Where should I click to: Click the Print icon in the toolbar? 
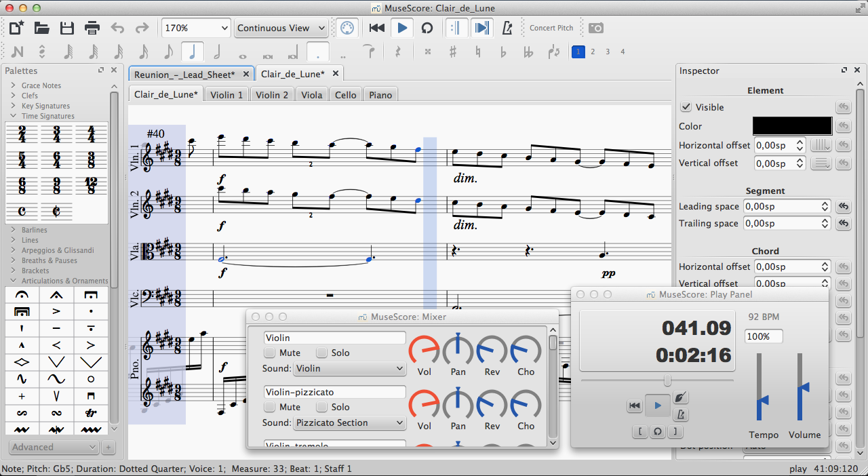pos(92,28)
